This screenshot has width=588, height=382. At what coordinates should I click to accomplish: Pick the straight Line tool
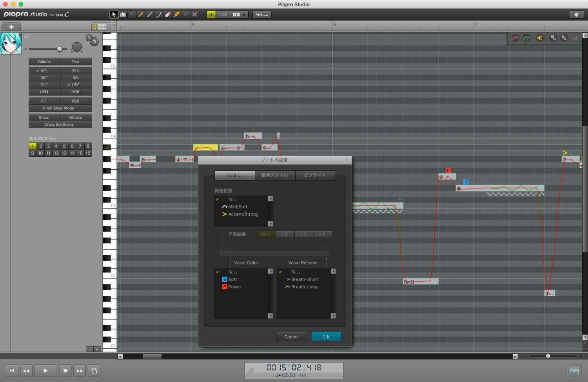(x=150, y=14)
